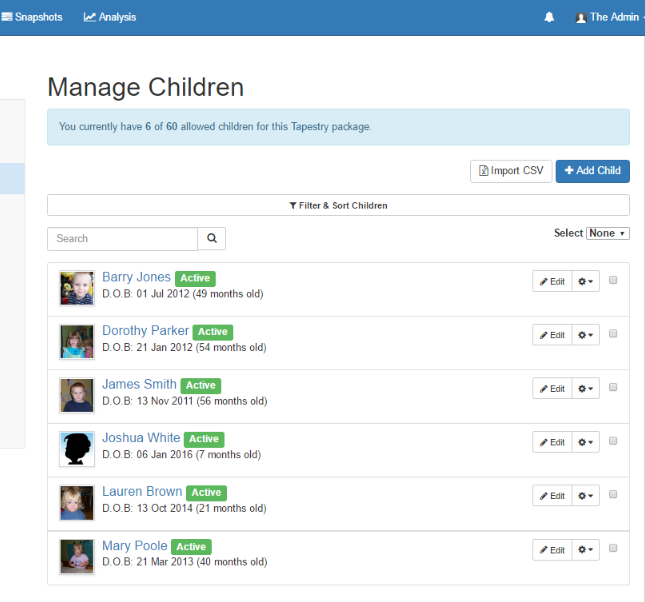Tick the checkbox for Barry Jones
This screenshot has width=645, height=602.
(x=613, y=280)
